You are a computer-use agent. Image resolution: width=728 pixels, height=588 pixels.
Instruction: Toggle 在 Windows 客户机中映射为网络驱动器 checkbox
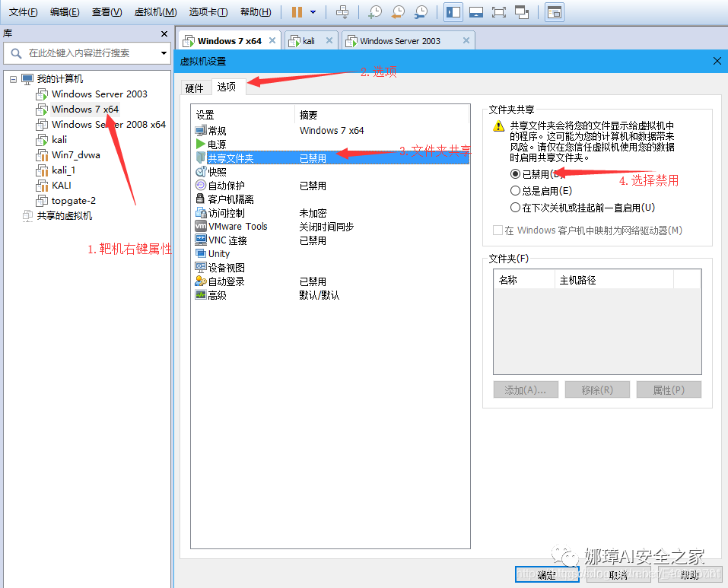(x=498, y=230)
